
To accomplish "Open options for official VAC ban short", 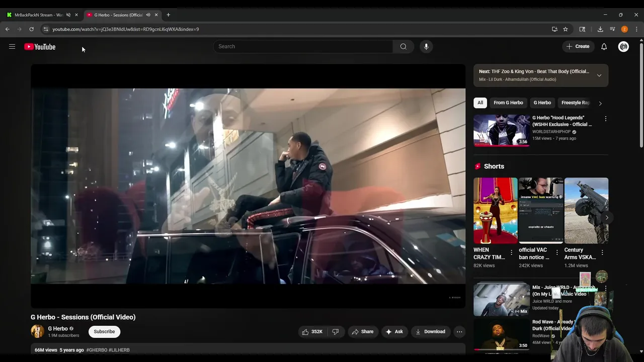I will pos(557,252).
